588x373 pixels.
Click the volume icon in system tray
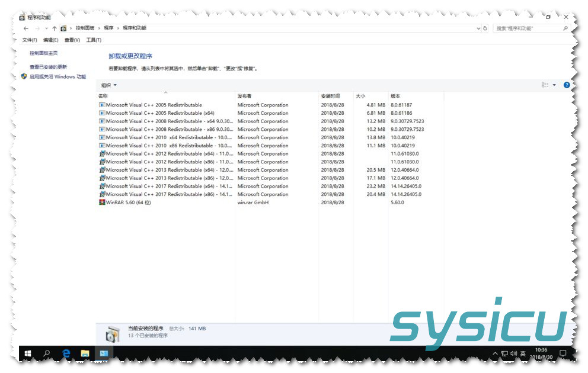pyautogui.click(x=513, y=353)
